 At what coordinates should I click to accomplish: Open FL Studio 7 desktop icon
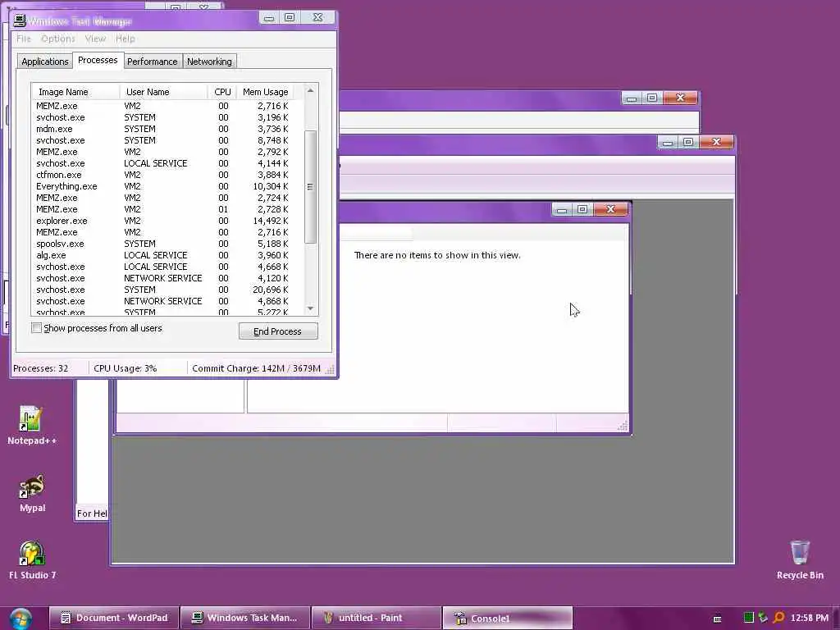point(32,559)
